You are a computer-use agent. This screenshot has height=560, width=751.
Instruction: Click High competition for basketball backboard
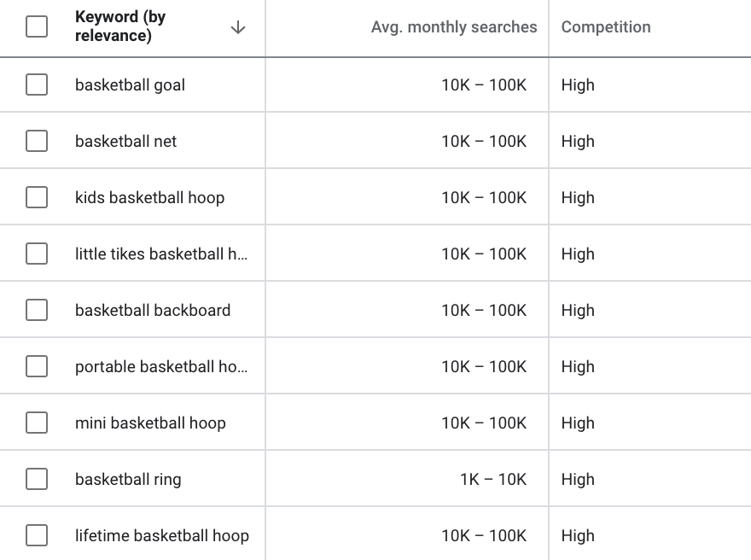click(x=578, y=311)
